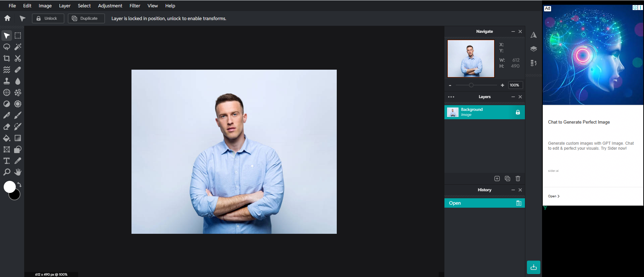This screenshot has height=277, width=644.
Task: Collapse the Navigate panel
Action: pos(513,31)
